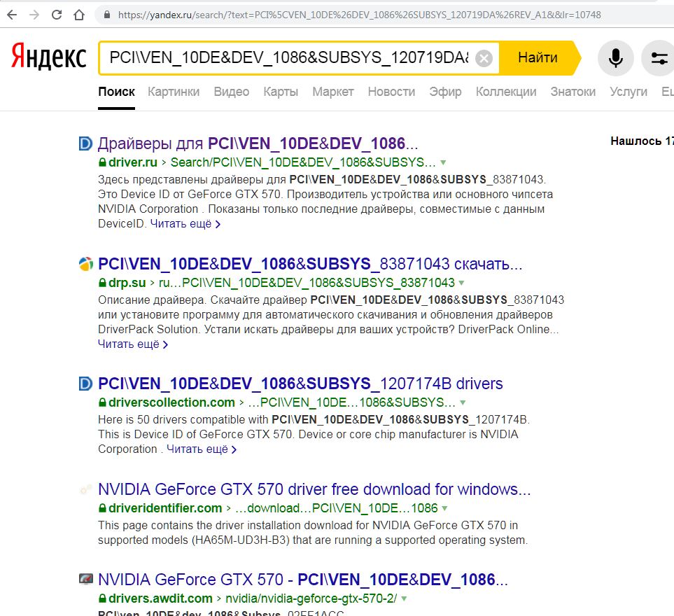Switch to the Видео tab
The height and width of the screenshot is (616, 674).
pyautogui.click(x=232, y=92)
